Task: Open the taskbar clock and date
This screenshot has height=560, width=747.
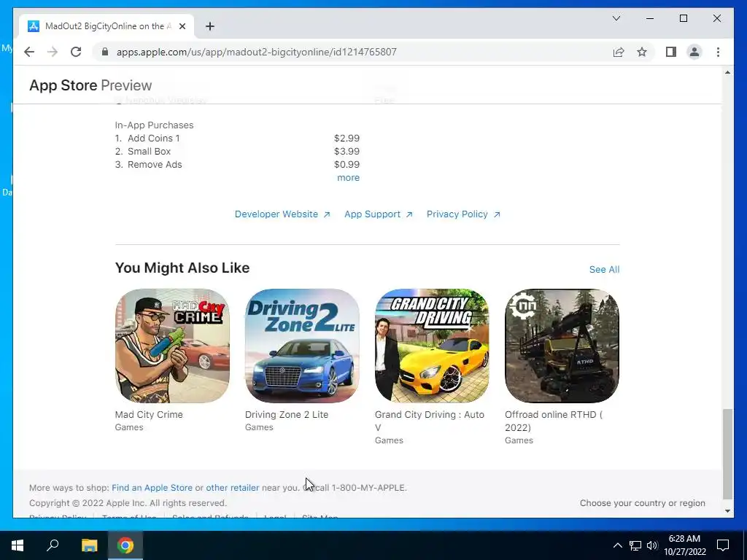Action: pos(685,545)
